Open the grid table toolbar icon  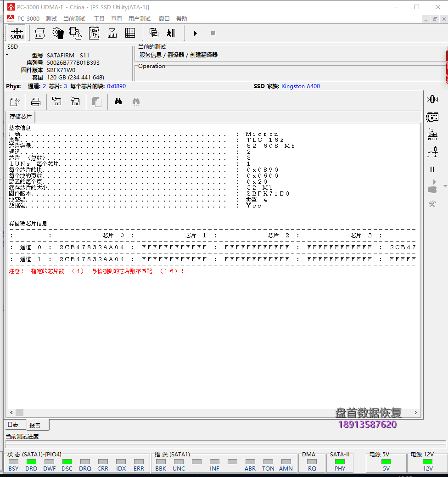130,33
